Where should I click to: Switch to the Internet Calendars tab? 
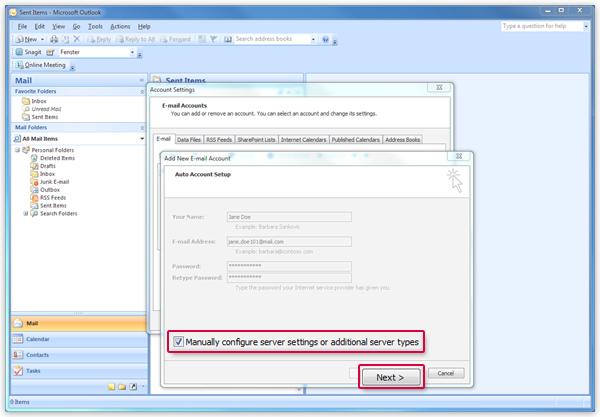point(303,140)
